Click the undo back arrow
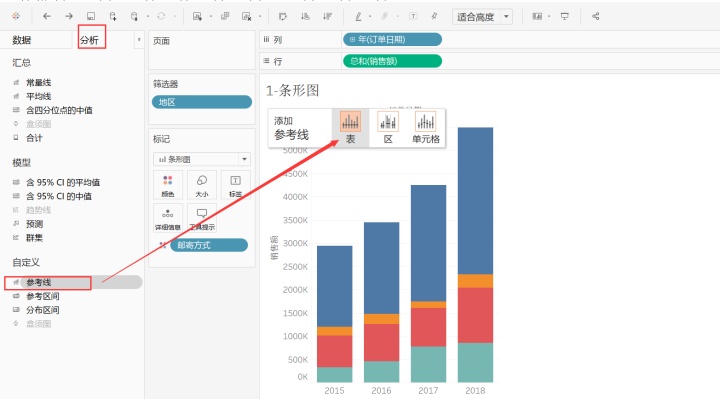The width and height of the screenshot is (720, 399). [47, 16]
